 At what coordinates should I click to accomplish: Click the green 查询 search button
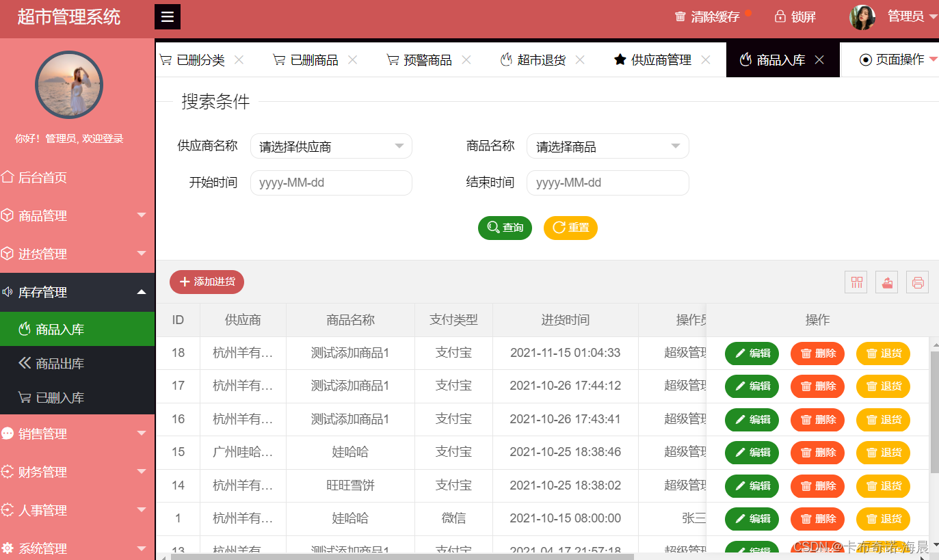[505, 228]
